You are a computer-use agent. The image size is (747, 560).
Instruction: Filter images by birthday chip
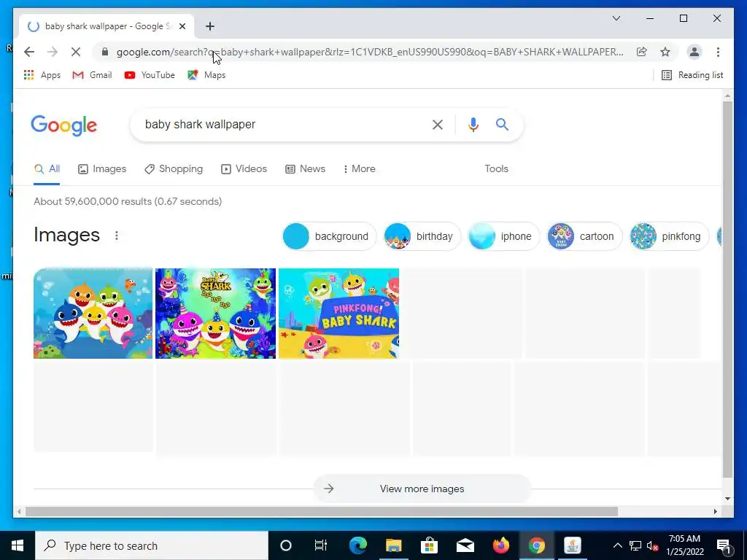pyautogui.click(x=422, y=236)
